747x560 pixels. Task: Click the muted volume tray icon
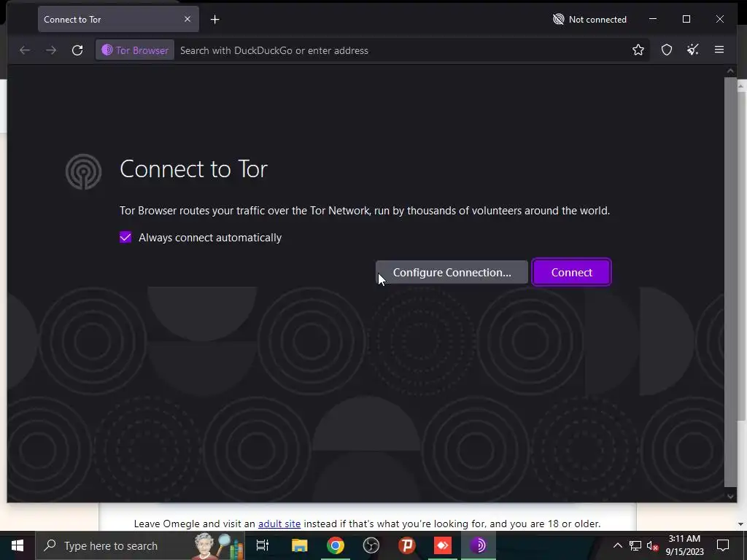pyautogui.click(x=653, y=545)
